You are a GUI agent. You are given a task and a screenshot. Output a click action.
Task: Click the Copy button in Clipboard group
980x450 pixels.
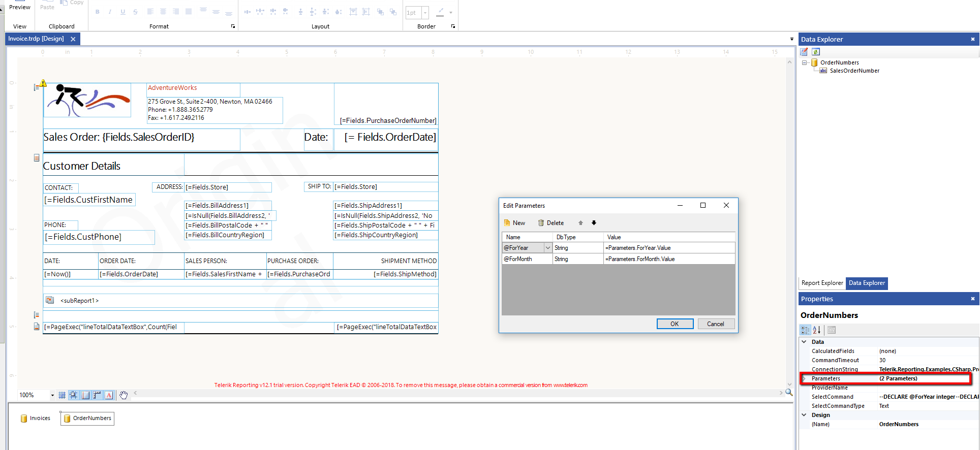[72, 3]
